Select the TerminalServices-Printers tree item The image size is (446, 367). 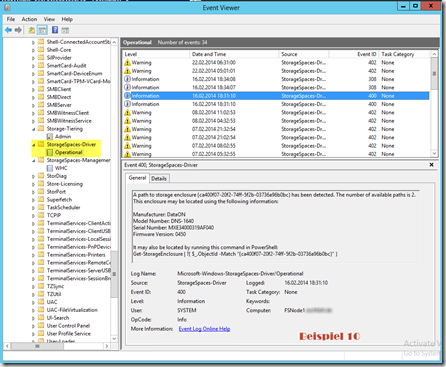point(76,255)
